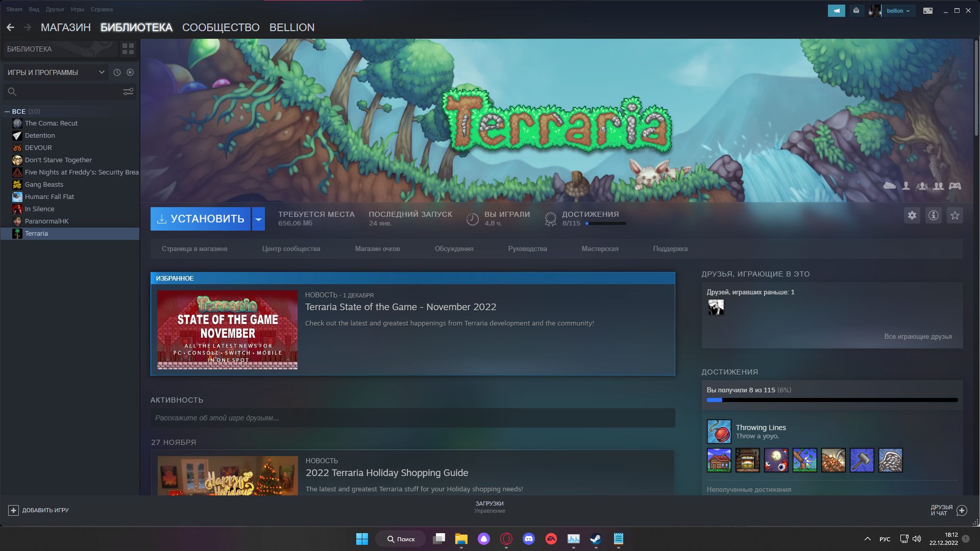Click the achievements progress bar in header
980x551 pixels.
[x=606, y=223]
